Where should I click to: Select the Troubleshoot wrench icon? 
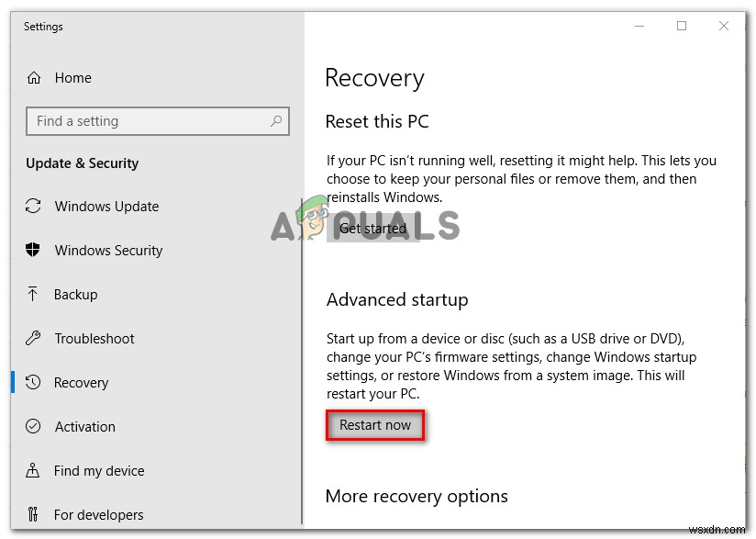[x=33, y=339]
